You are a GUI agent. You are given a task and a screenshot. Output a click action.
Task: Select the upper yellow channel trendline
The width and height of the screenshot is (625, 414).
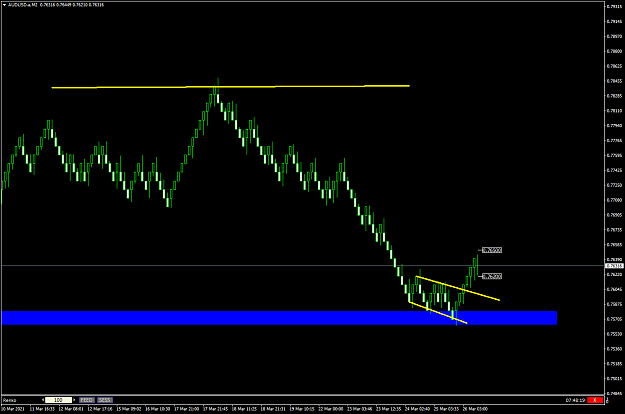pyautogui.click(x=457, y=288)
